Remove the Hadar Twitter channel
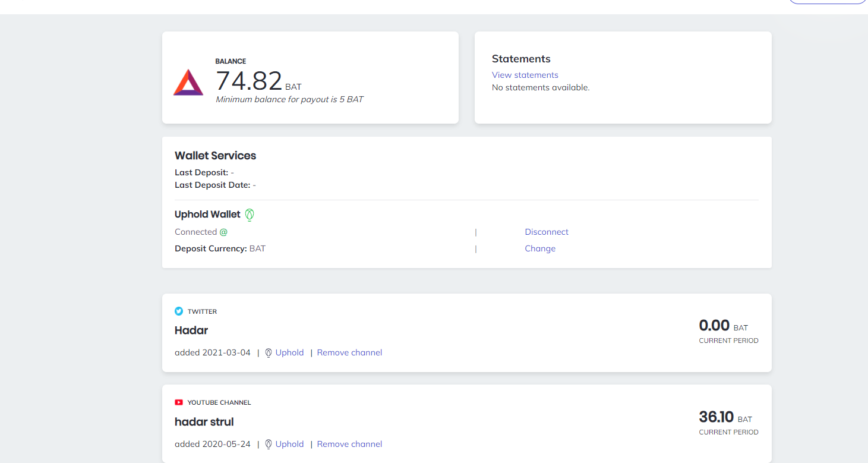Image resolution: width=868 pixels, height=463 pixels. pos(349,352)
